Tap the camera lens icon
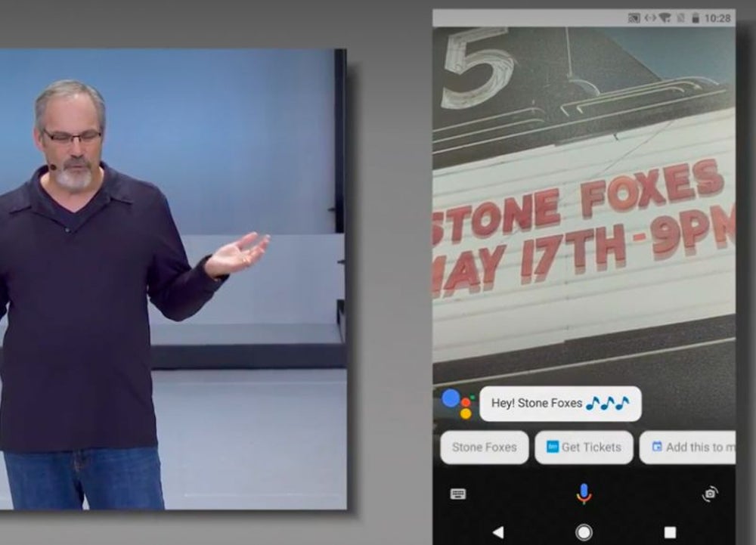This screenshot has height=545, width=756. pos(710,494)
